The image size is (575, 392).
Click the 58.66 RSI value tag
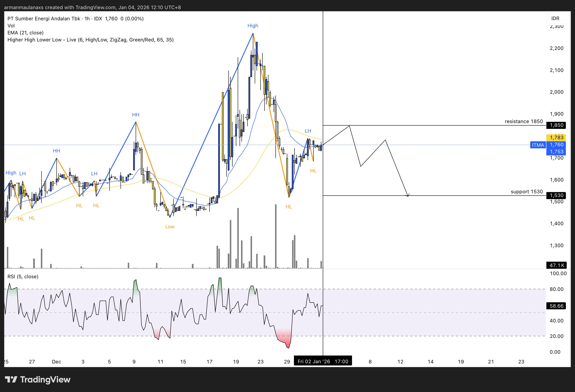(557, 306)
